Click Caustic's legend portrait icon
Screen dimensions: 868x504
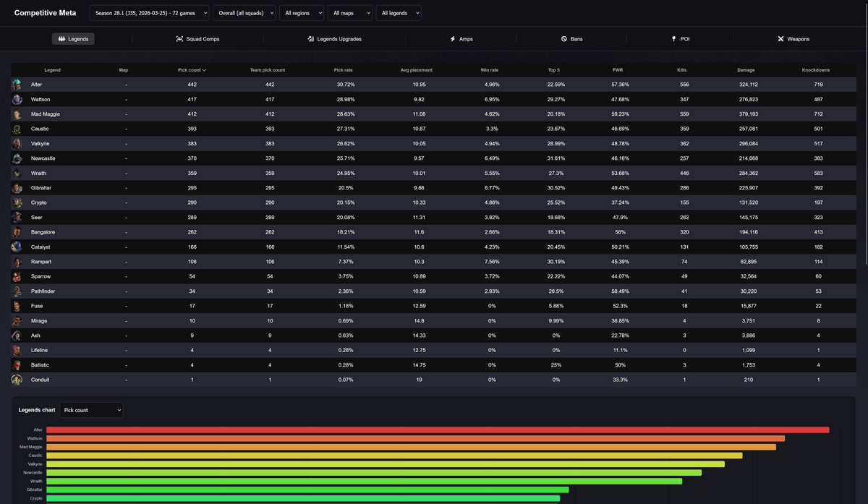coord(17,129)
